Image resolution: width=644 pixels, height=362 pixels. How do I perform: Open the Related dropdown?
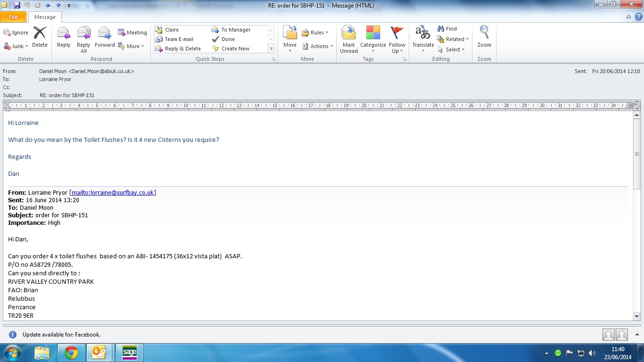(453, 39)
